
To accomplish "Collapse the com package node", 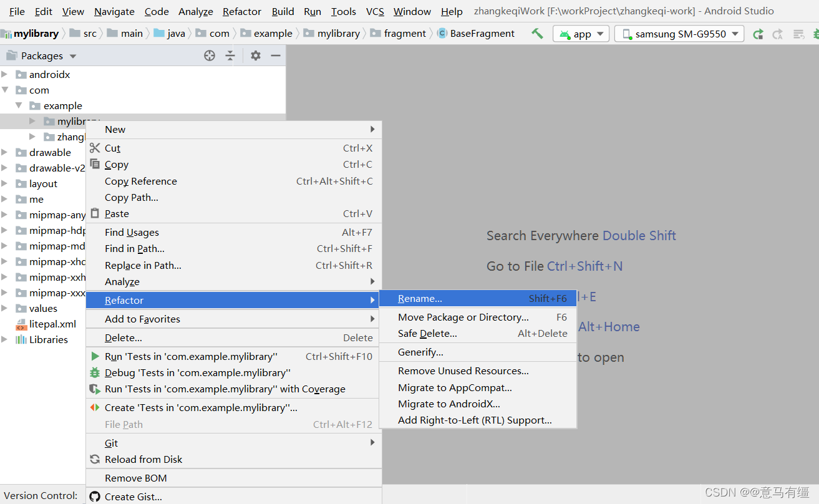I will coord(4,90).
